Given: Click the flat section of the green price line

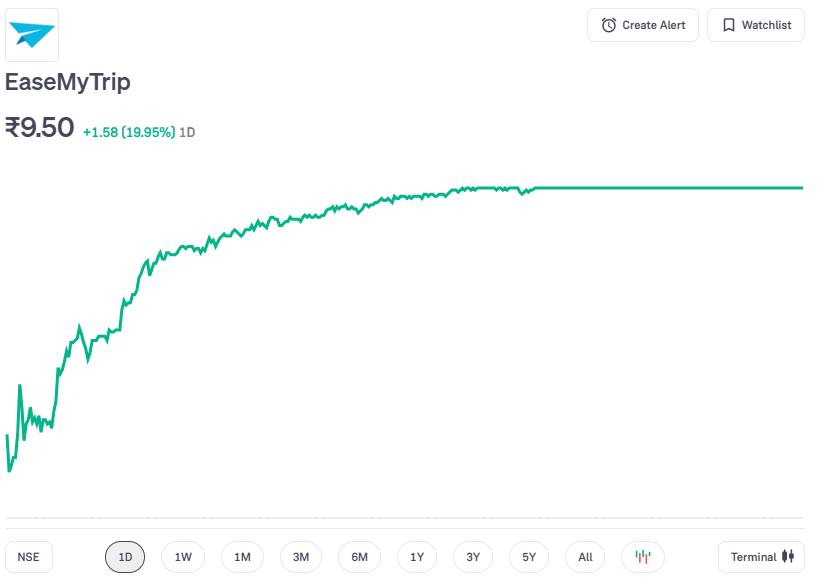Looking at the screenshot, I should [670, 187].
